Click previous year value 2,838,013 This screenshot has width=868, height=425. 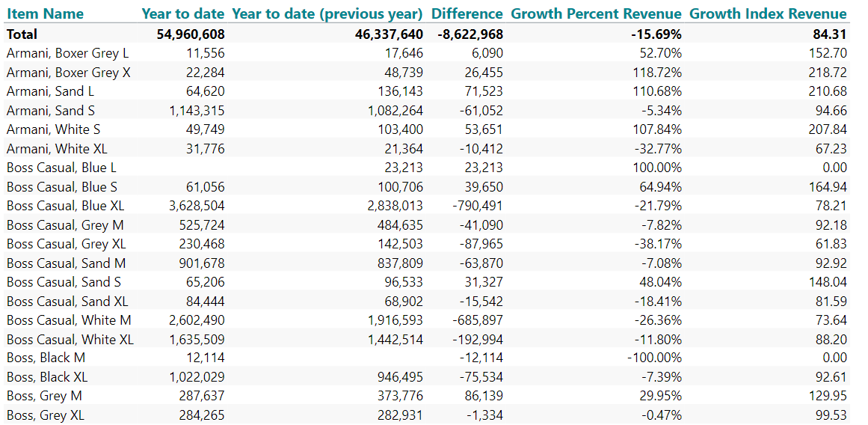395,206
